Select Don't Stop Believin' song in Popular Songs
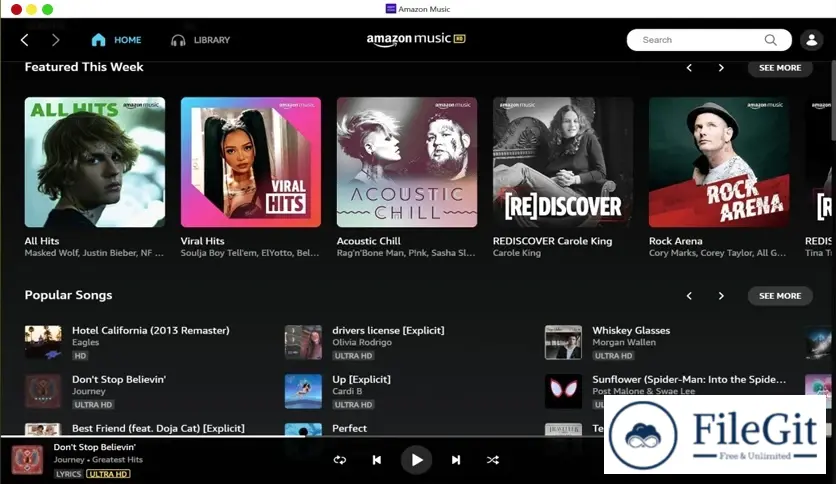836x484 pixels. pos(119,380)
